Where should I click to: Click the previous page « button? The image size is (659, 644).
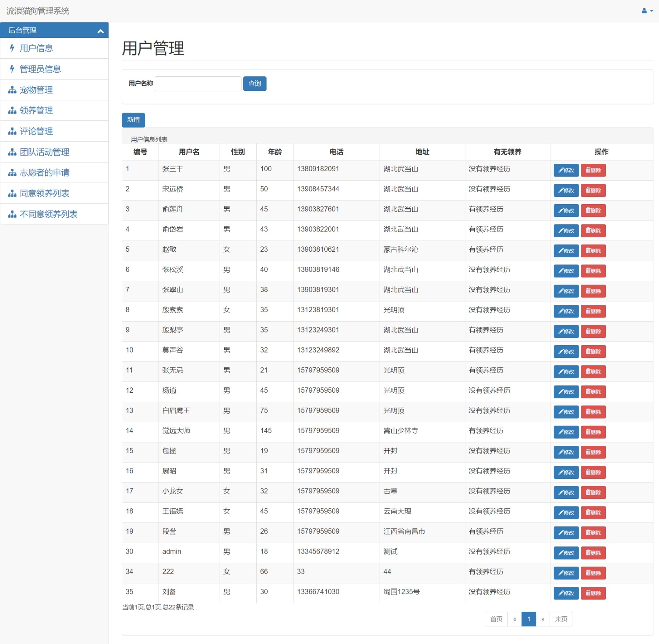tap(514, 619)
